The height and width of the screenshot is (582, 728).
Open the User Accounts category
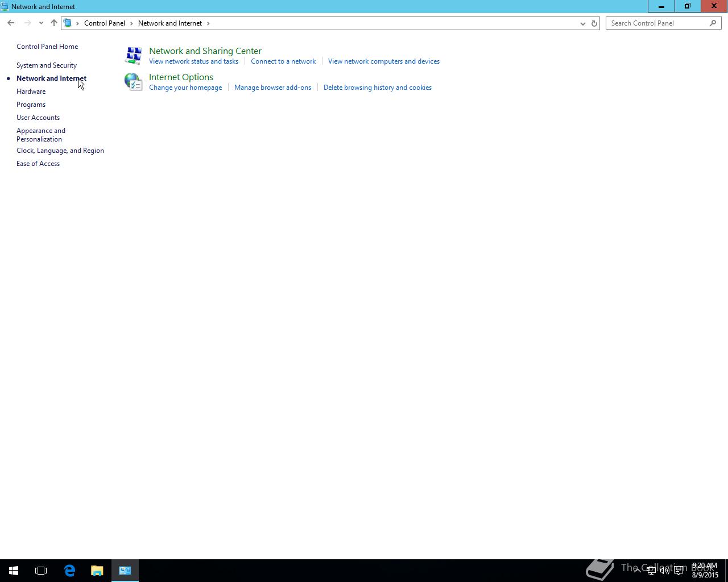(38, 118)
